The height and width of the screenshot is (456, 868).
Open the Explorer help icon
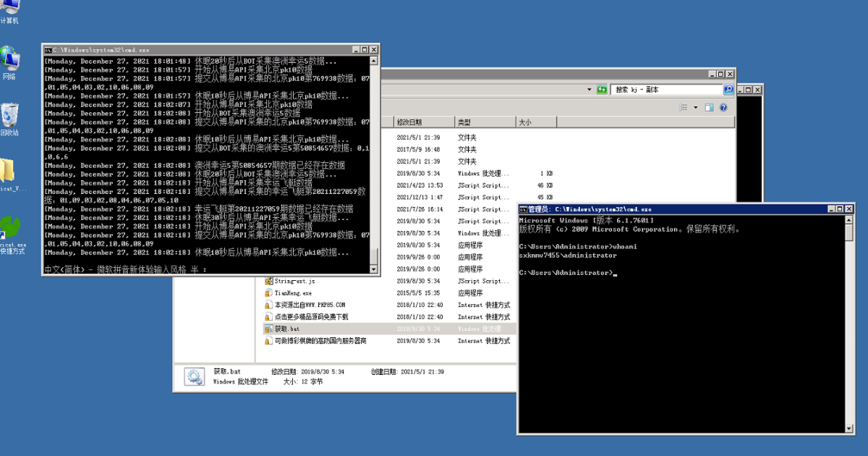tap(723, 107)
